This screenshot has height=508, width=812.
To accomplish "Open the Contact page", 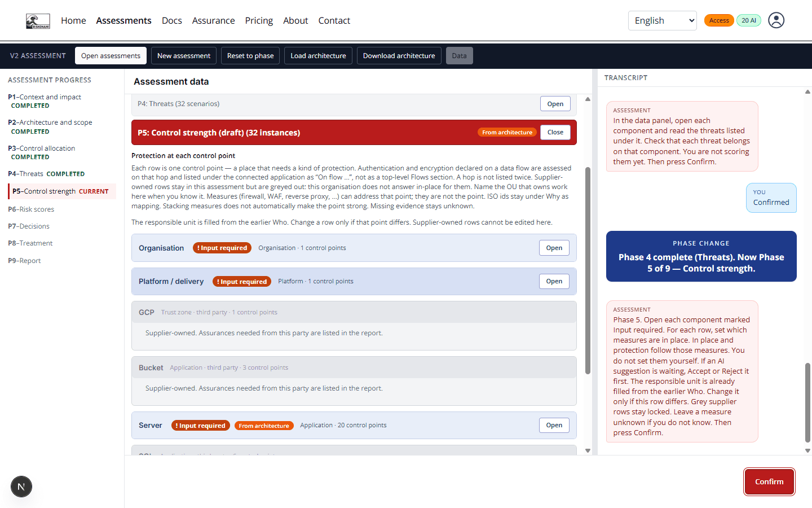I will point(334,20).
